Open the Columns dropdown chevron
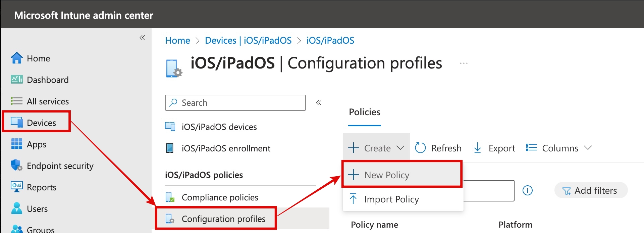The width and height of the screenshot is (644, 233). click(x=588, y=148)
